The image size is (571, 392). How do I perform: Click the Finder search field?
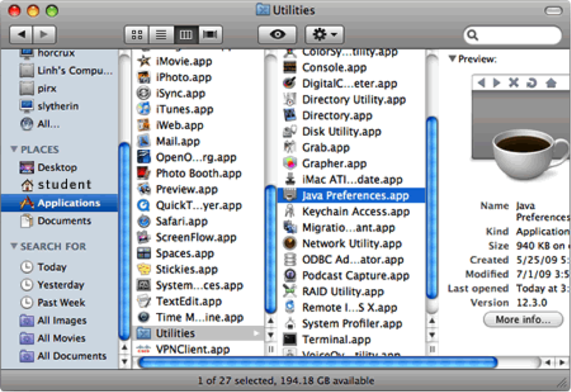point(512,35)
